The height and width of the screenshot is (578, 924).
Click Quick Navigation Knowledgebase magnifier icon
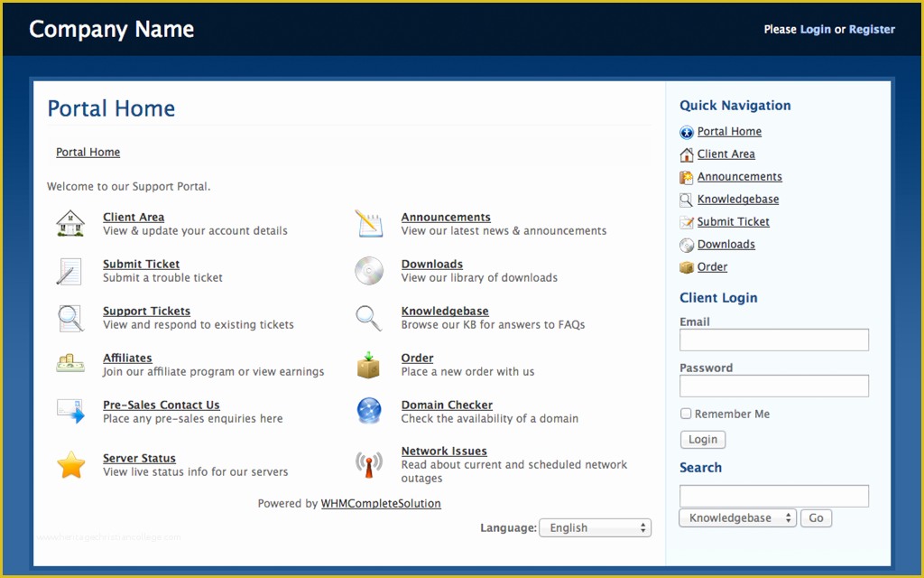(687, 200)
